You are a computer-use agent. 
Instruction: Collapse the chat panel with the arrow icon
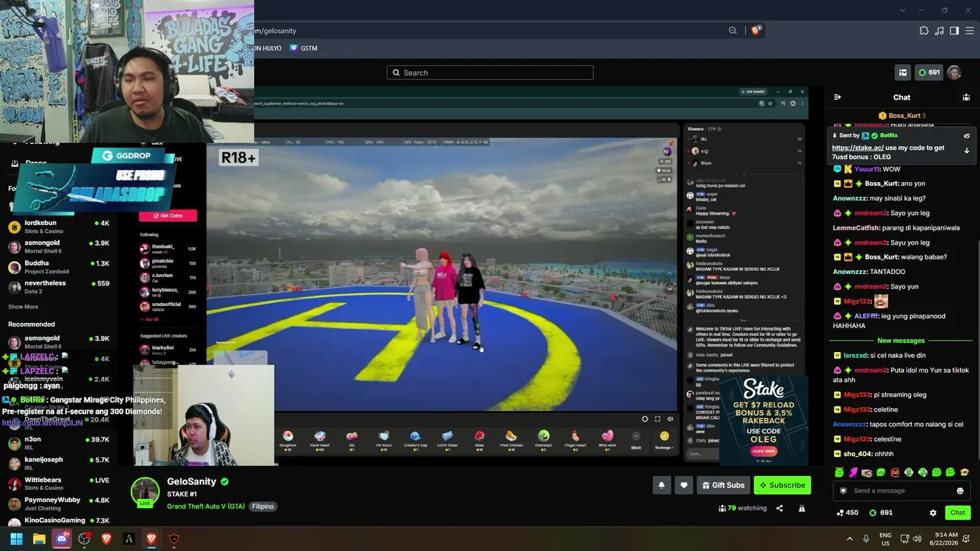point(837,97)
